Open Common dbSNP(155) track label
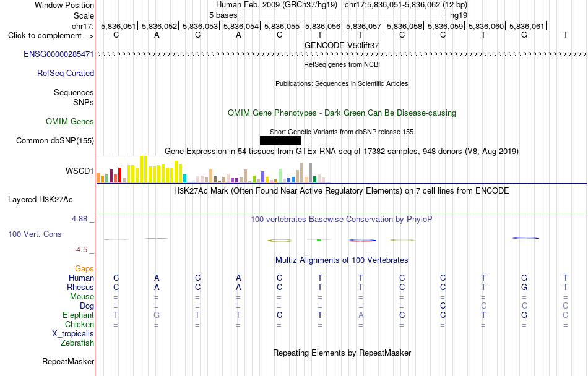This screenshot has height=376, width=588. coord(55,141)
